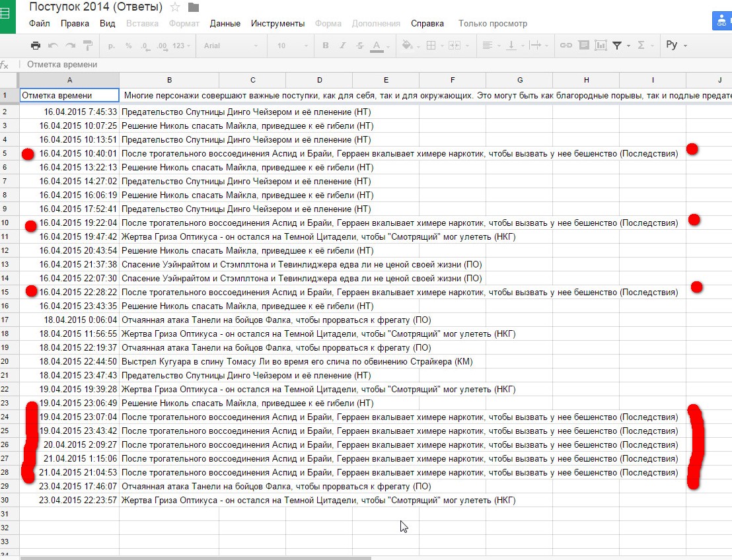The image size is (732, 560).
Task: Open the Arial font dropdown
Action: pyautogui.click(x=231, y=46)
